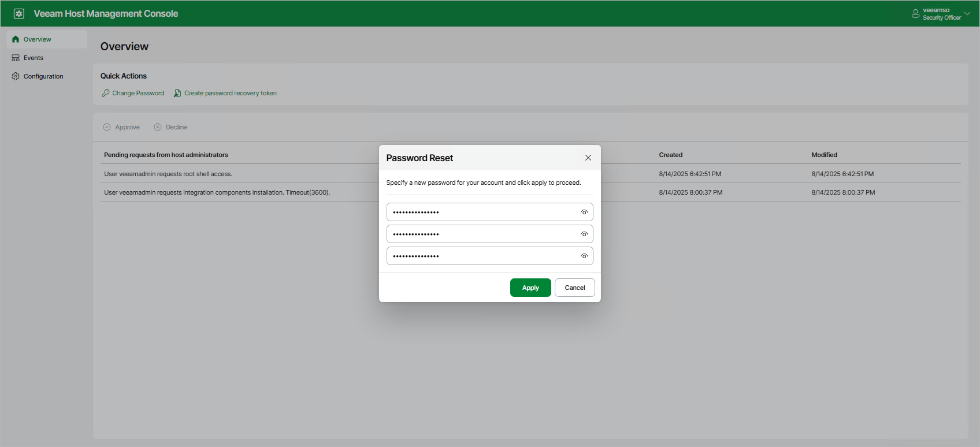Click the Change Password link
Viewport: 980px width, 447px height.
point(138,93)
